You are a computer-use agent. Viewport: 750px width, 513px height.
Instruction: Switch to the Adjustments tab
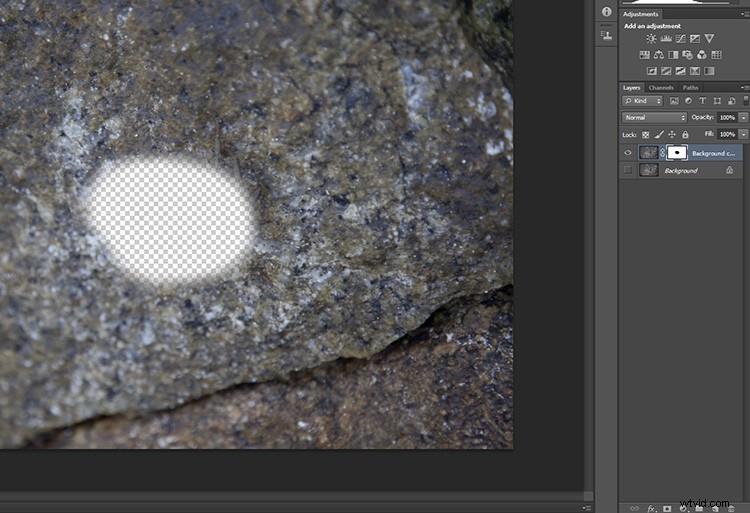(640, 14)
